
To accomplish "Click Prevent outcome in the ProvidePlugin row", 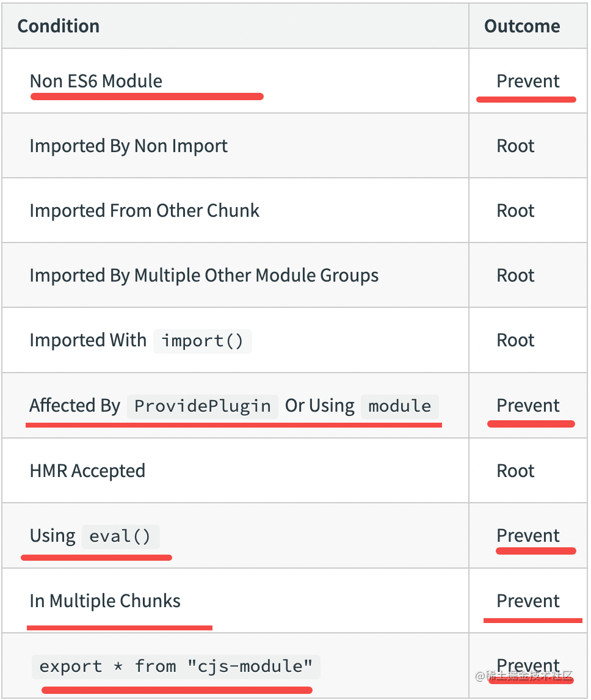I will 528,406.
